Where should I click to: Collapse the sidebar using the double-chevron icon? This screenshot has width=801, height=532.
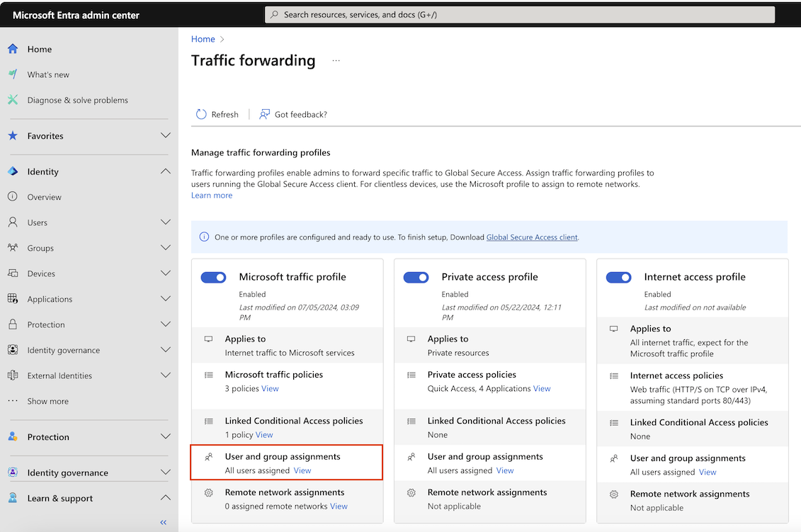(x=163, y=522)
